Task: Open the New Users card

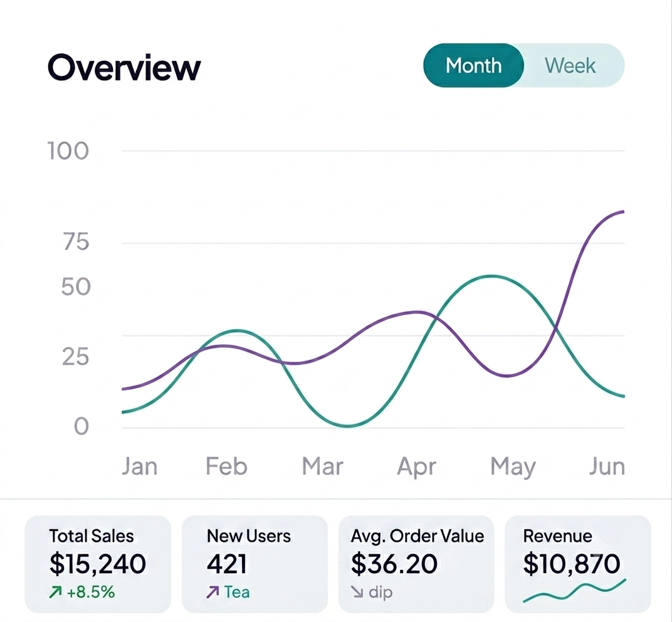Action: (255, 564)
